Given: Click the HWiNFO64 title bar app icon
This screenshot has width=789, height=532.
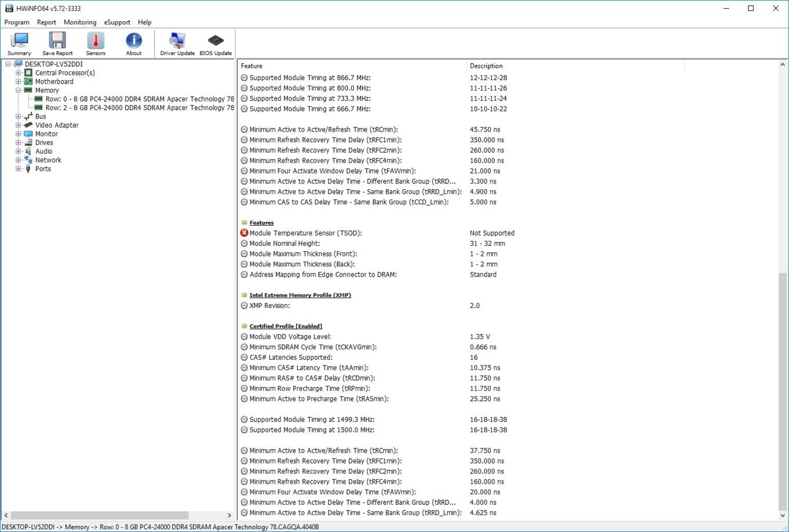Looking at the screenshot, I should 9,8.
